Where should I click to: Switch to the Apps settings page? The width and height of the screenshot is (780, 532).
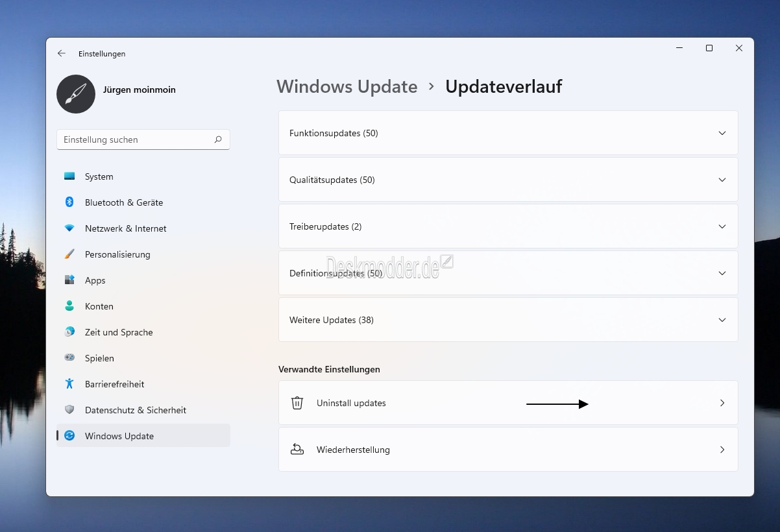(143, 280)
